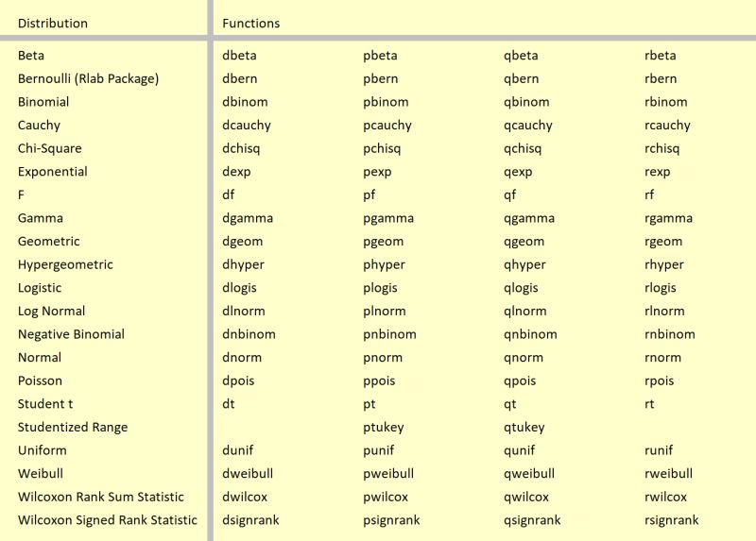Image resolution: width=756 pixels, height=541 pixels.
Task: Click the Poisson distribution label
Action: click(x=40, y=380)
